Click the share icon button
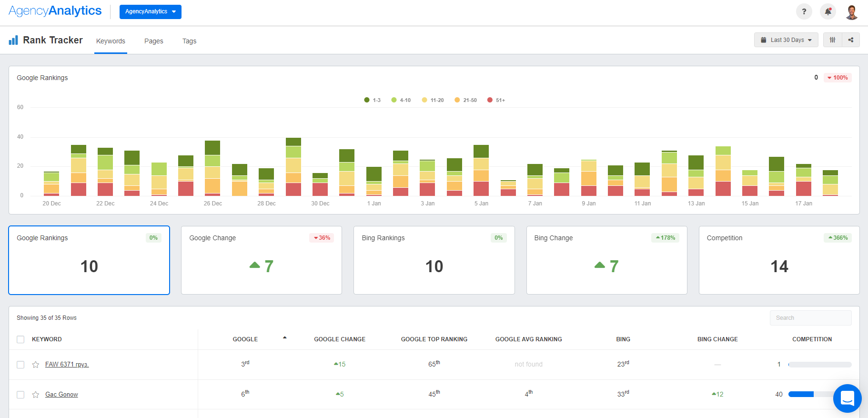The image size is (868, 418). click(851, 40)
